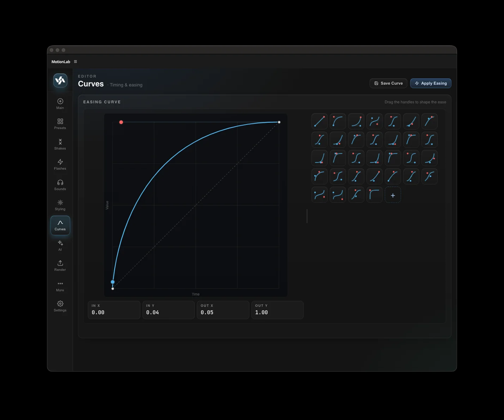Select the second preset in fourth row
The image size is (504, 420).
point(338,176)
